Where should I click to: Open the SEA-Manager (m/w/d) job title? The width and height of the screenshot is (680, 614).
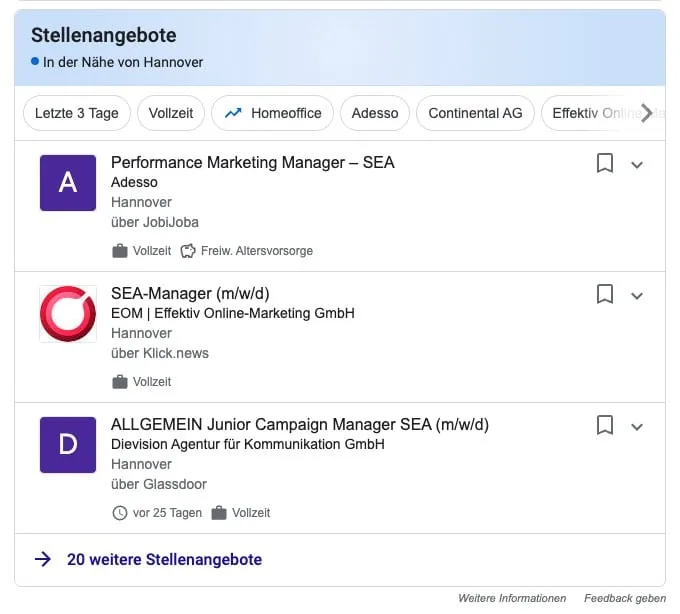[x=190, y=294]
